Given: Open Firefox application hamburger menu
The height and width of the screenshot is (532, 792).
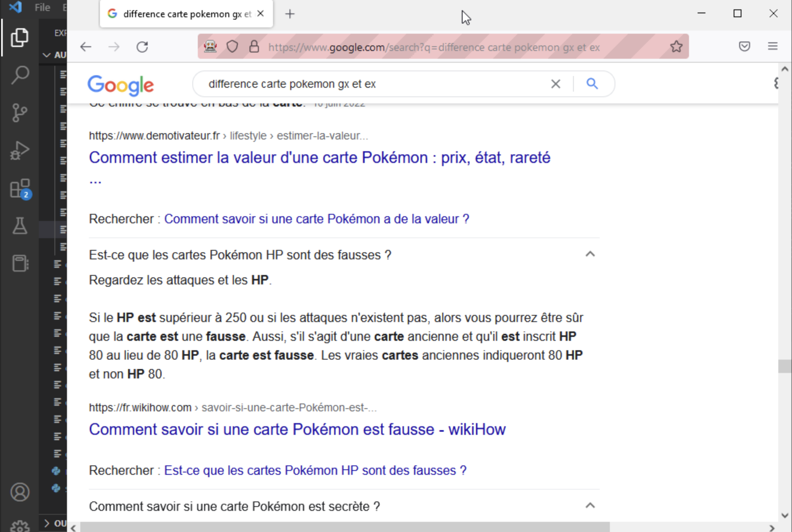Looking at the screenshot, I should pyautogui.click(x=773, y=47).
